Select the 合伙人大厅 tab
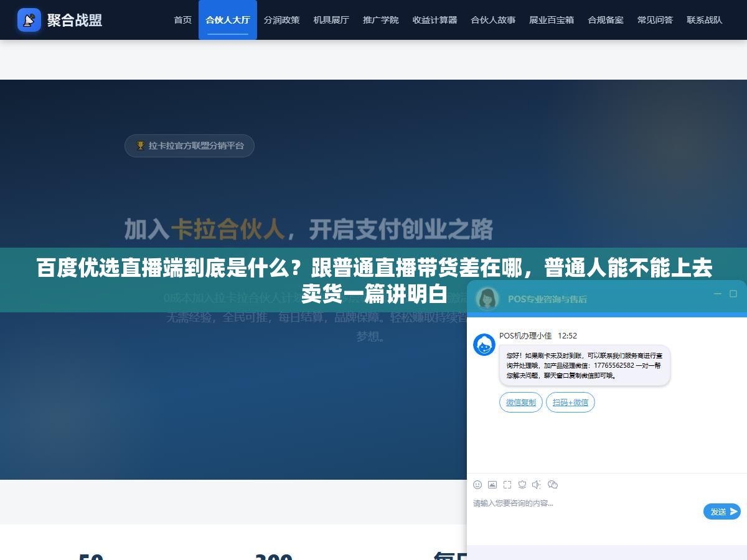The height and width of the screenshot is (560, 747). click(228, 20)
